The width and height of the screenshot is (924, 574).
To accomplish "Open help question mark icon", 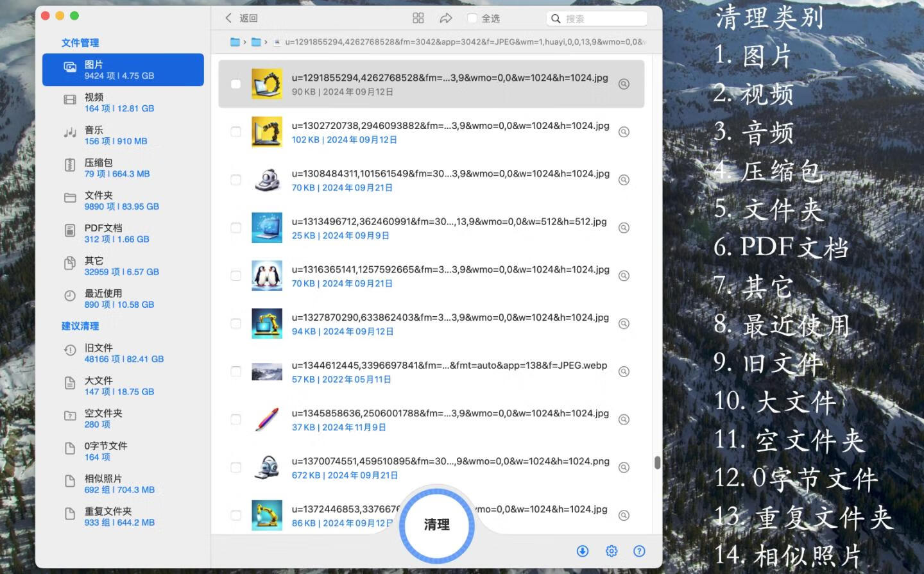I will point(639,551).
